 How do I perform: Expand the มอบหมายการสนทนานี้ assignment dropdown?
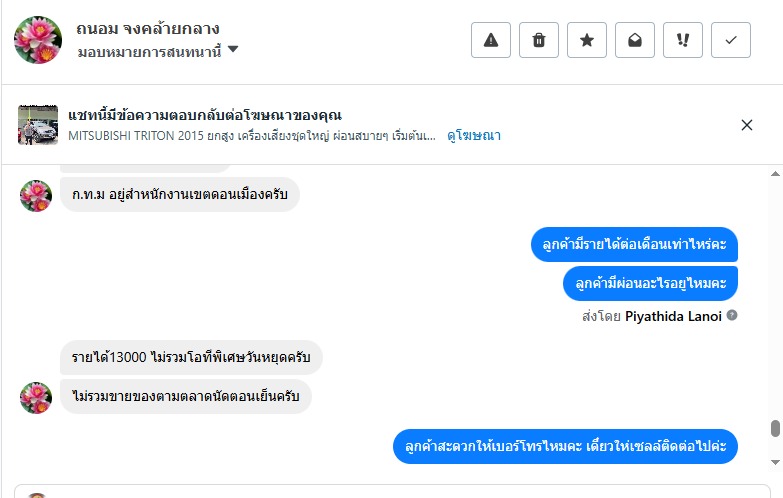232,49
